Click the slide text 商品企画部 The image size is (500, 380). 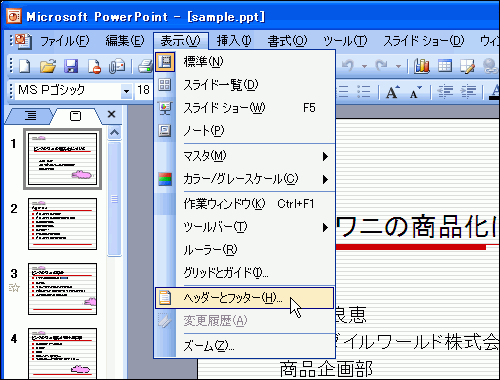click(x=326, y=369)
